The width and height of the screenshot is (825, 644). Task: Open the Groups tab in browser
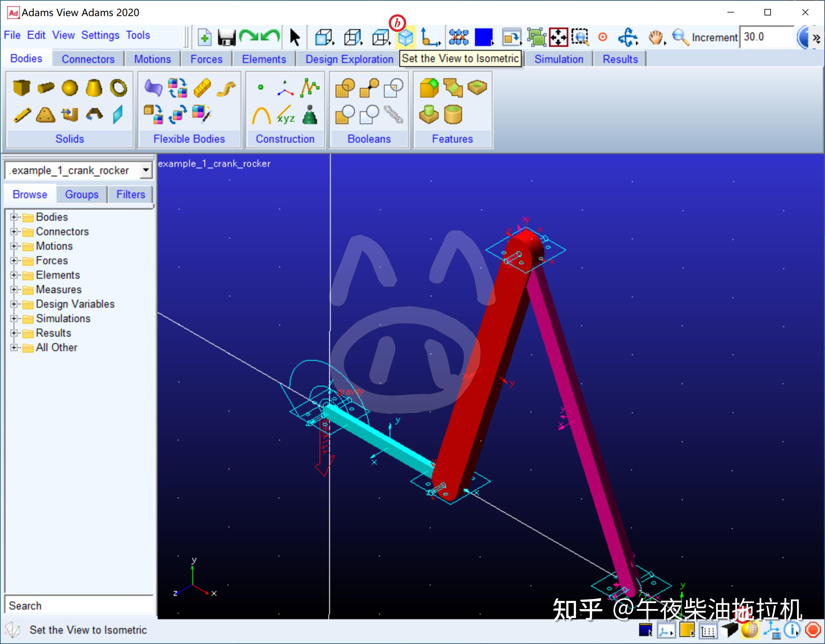point(82,194)
